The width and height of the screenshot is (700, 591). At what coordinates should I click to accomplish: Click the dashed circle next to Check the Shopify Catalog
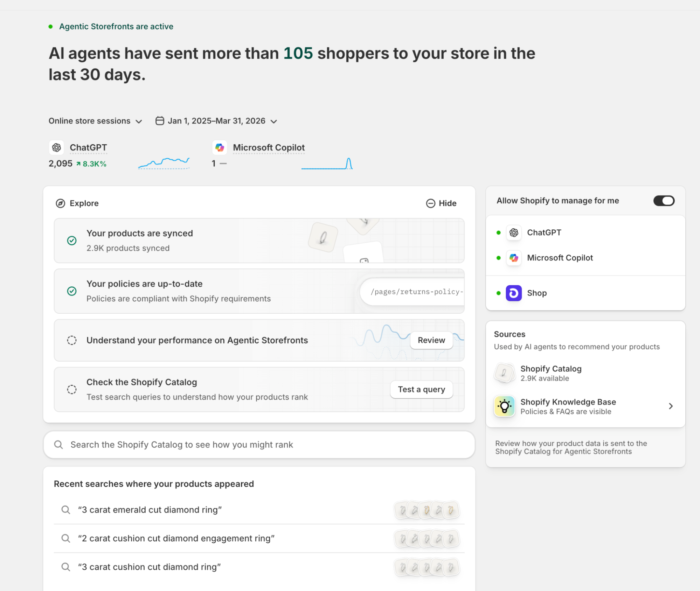(x=72, y=389)
